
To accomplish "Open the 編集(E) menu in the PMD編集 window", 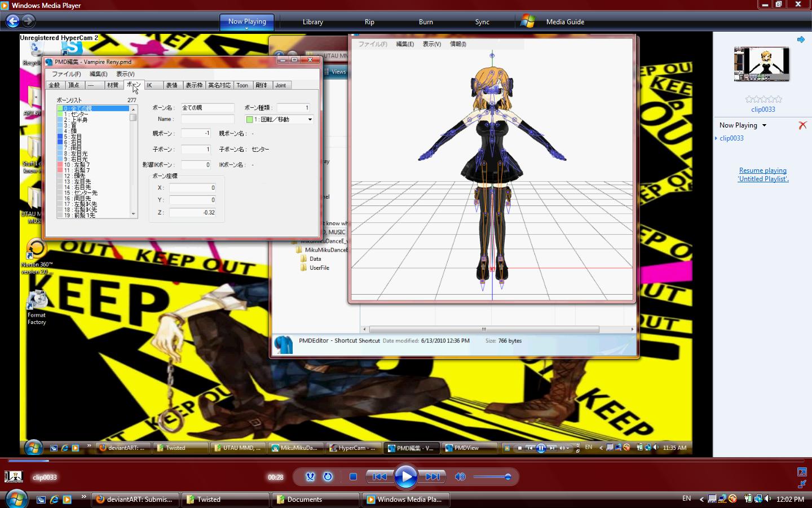I will [99, 74].
